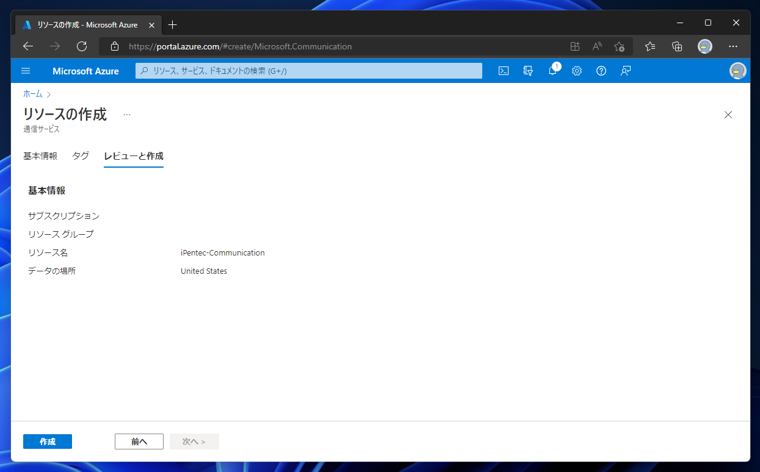Click the データの場所 label

(51, 271)
